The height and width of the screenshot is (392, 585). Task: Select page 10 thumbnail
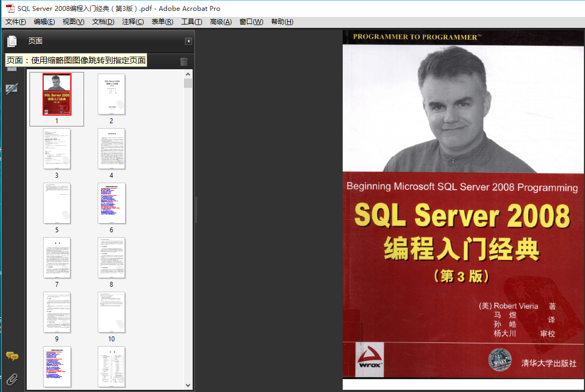click(111, 312)
